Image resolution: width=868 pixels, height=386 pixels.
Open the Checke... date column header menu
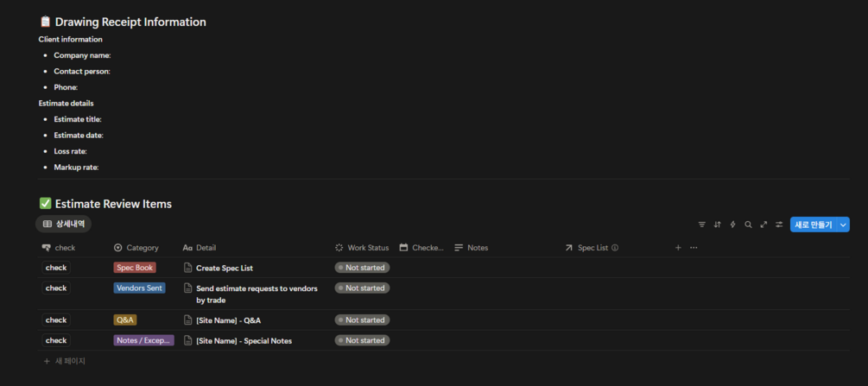[x=421, y=248]
